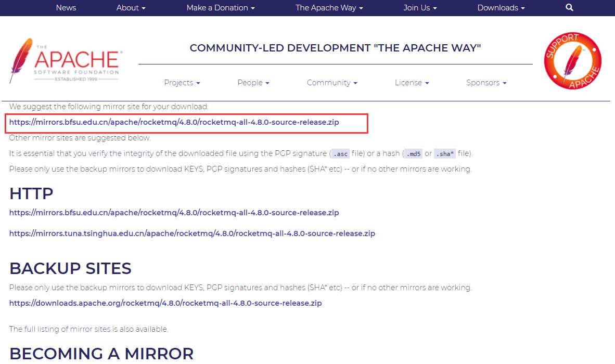615x364 pixels.
Task: Expand the About dropdown menu
Action: point(131,8)
